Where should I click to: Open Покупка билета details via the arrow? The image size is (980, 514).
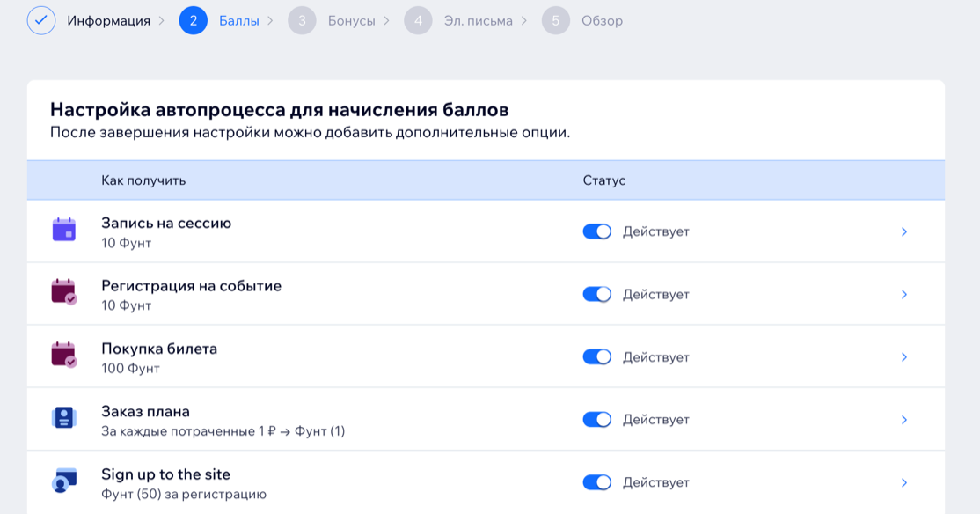pyautogui.click(x=904, y=357)
